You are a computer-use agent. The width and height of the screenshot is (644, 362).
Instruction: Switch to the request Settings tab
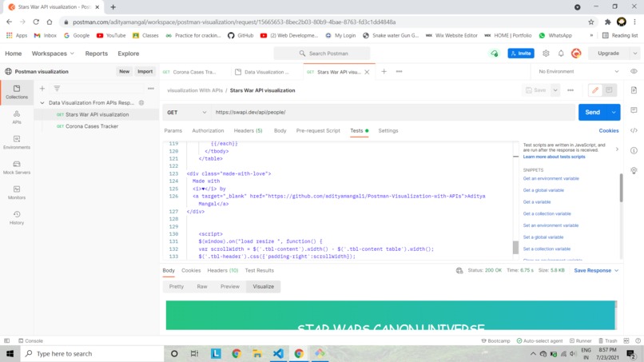(388, 131)
